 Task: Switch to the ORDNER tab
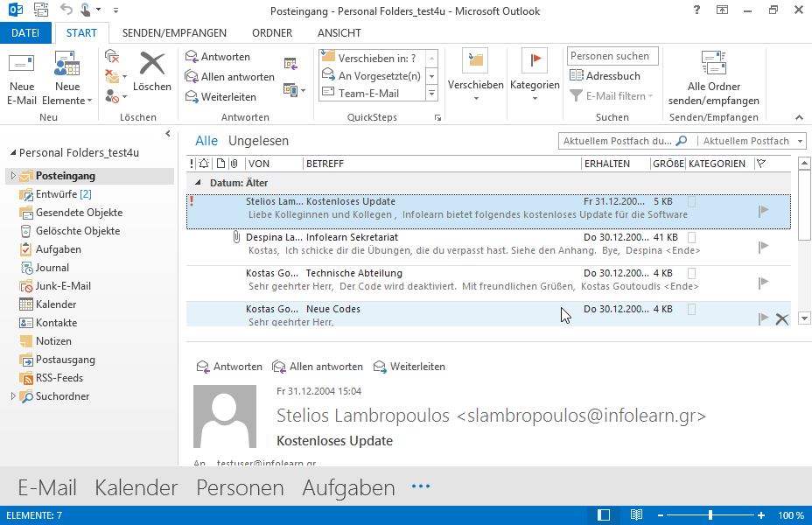[x=272, y=33]
